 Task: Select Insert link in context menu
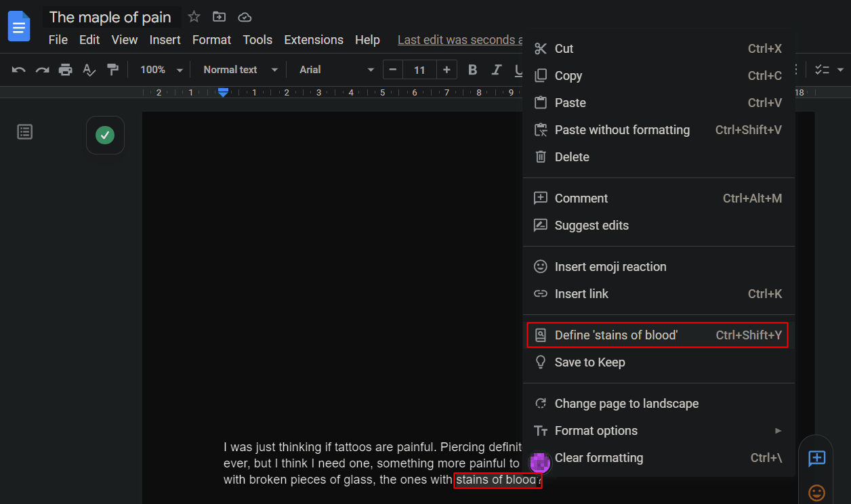pos(659,294)
